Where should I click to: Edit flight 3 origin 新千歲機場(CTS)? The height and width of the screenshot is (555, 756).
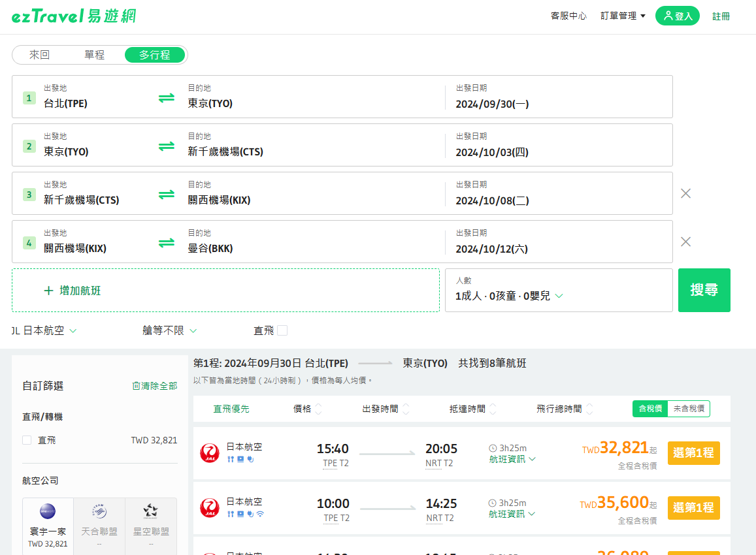(x=82, y=200)
